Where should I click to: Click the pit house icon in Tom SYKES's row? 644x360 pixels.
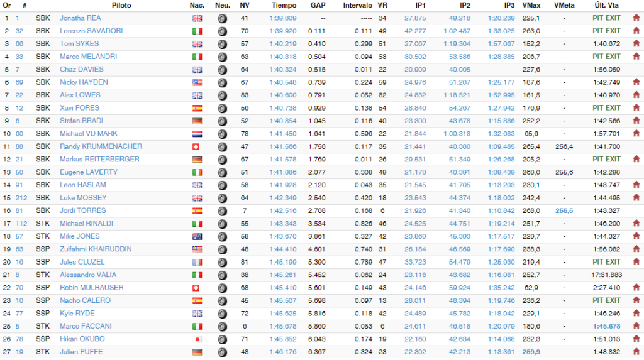pos(636,43)
